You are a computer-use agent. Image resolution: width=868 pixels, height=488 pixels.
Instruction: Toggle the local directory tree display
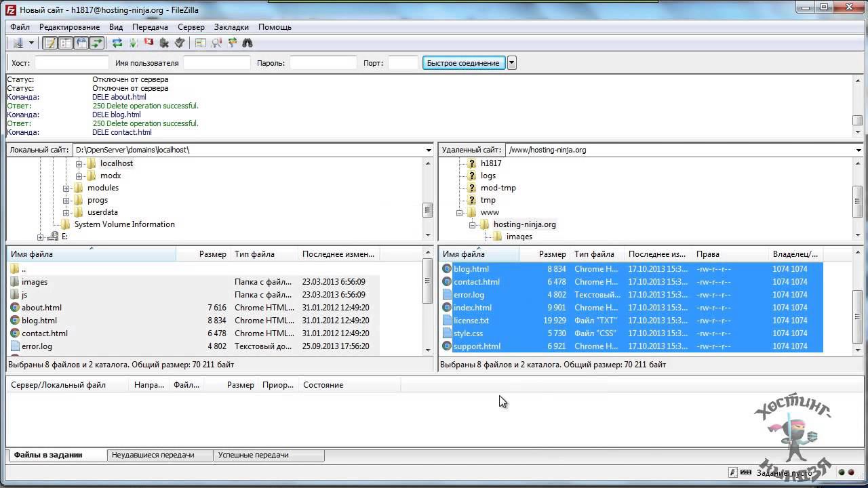point(66,43)
